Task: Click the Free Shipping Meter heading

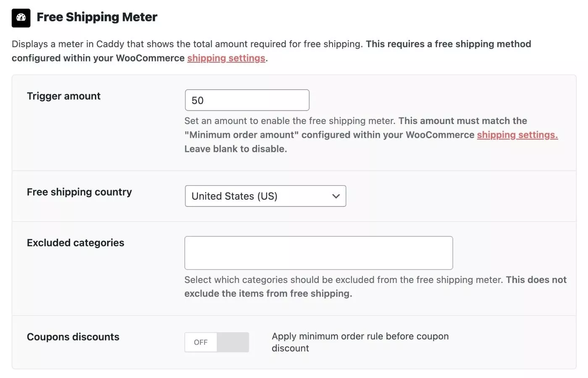Action: [x=97, y=17]
